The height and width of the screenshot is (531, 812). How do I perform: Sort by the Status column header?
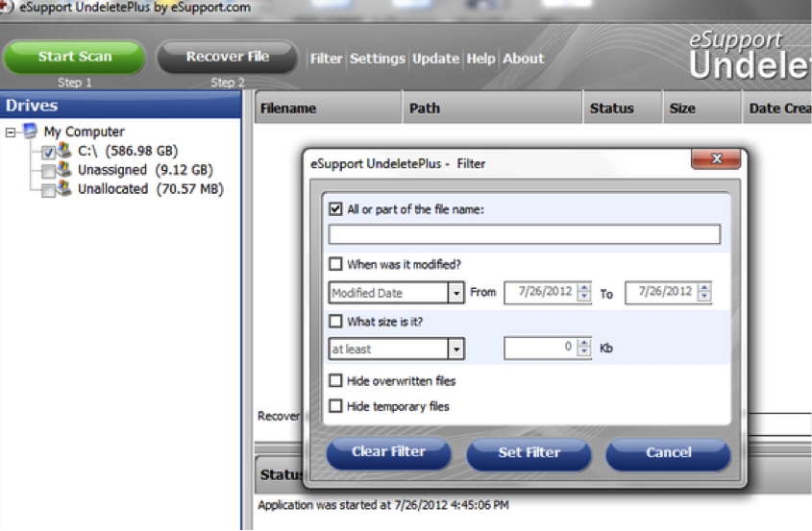[x=623, y=108]
